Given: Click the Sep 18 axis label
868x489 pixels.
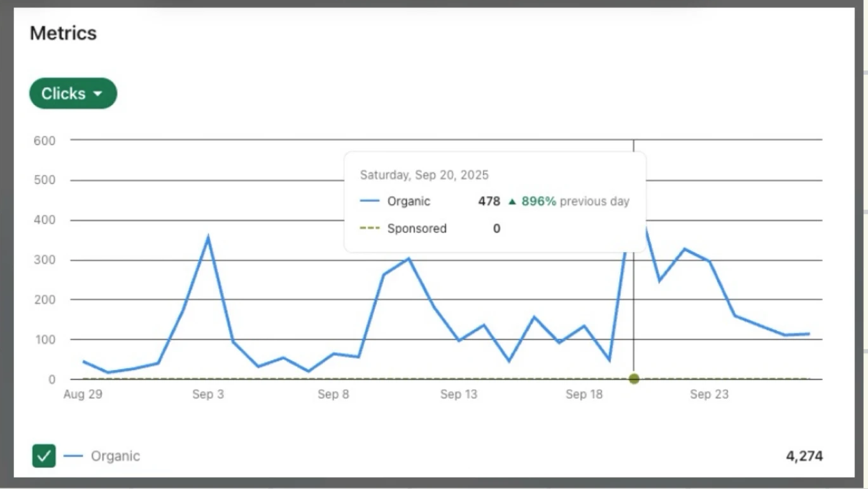Looking at the screenshot, I should click(584, 394).
